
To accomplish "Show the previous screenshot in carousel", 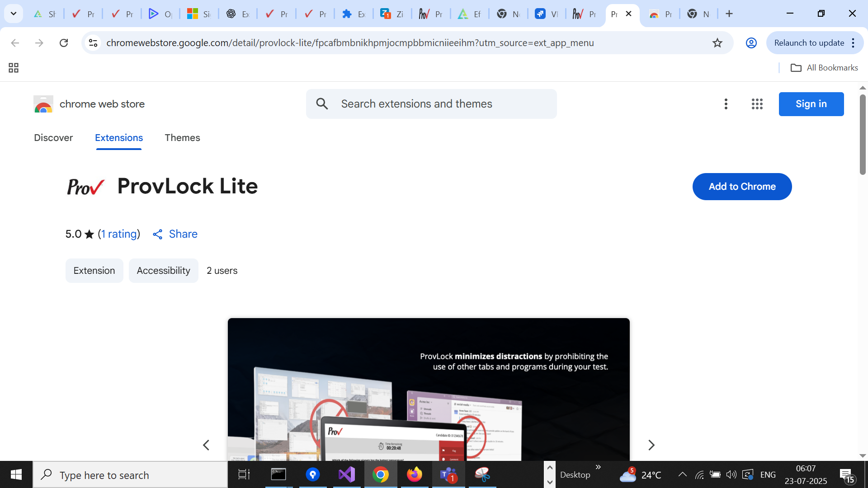I will [206, 445].
